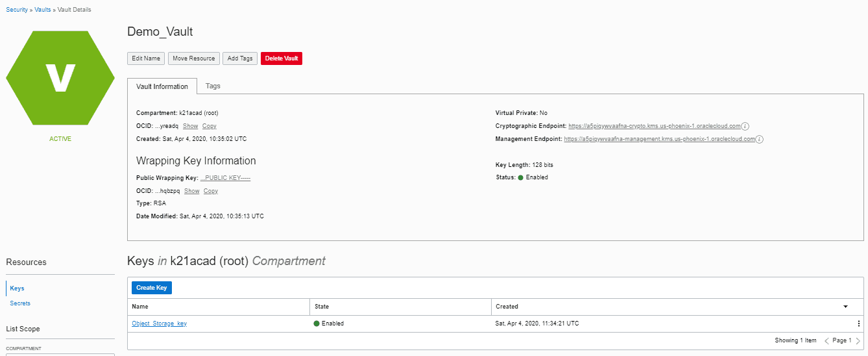
Task: Select the Vault Information tab
Action: pyautogui.click(x=162, y=86)
